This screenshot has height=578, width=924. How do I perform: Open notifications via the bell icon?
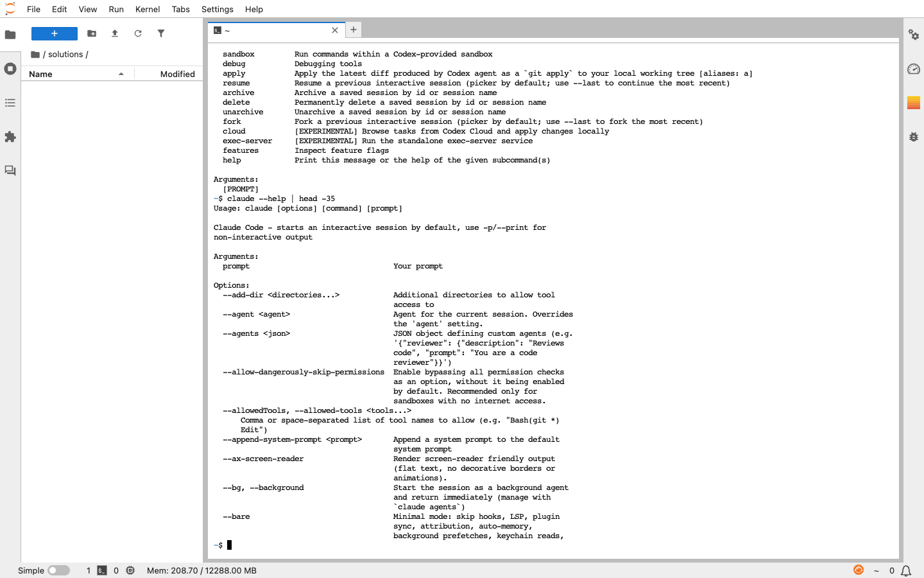(906, 570)
